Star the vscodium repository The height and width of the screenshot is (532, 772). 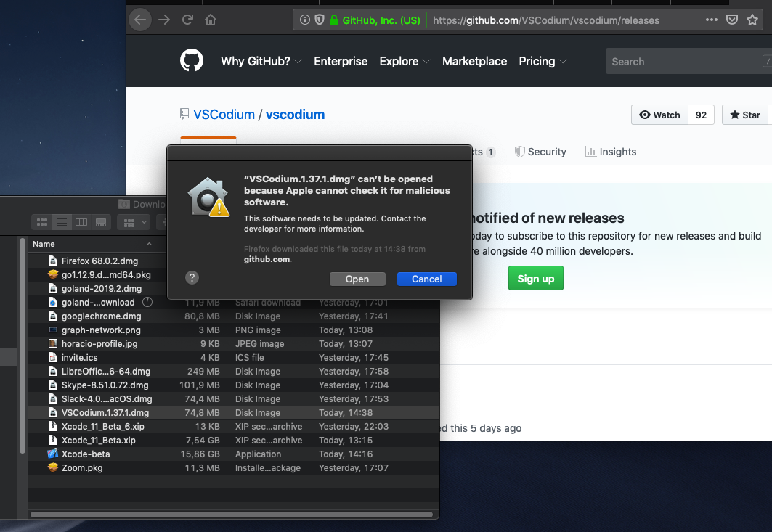coord(745,115)
